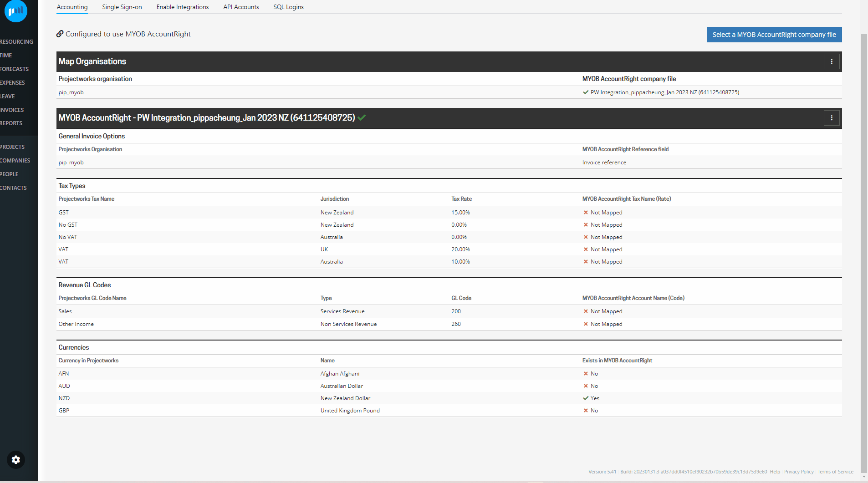Click the Projectworks logo icon
868x483 pixels.
tap(15, 11)
